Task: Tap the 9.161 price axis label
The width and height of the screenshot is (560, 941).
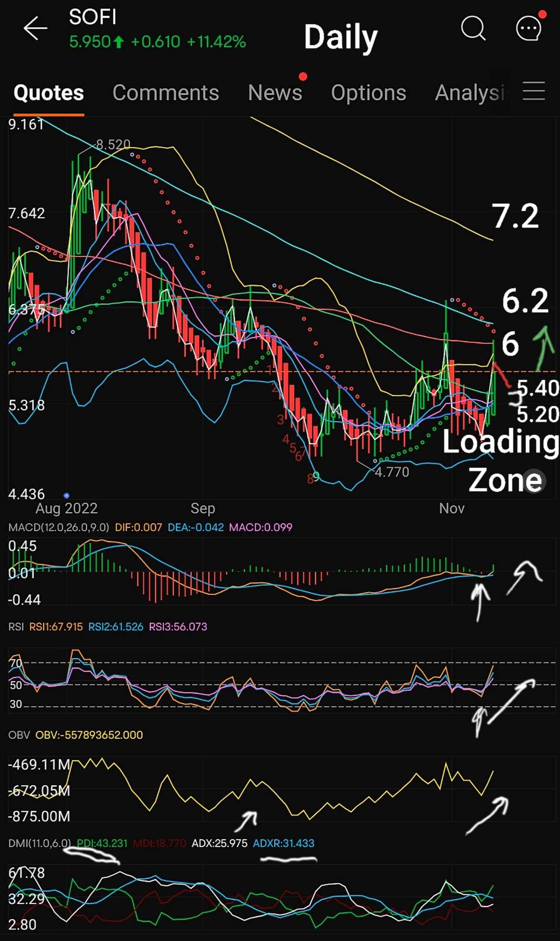Action: pos(26,124)
